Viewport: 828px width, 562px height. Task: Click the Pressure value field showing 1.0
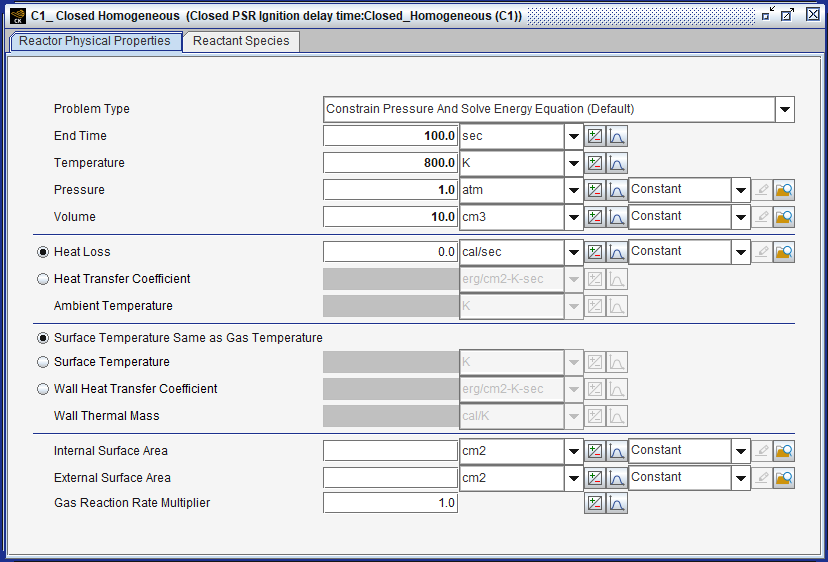point(390,190)
